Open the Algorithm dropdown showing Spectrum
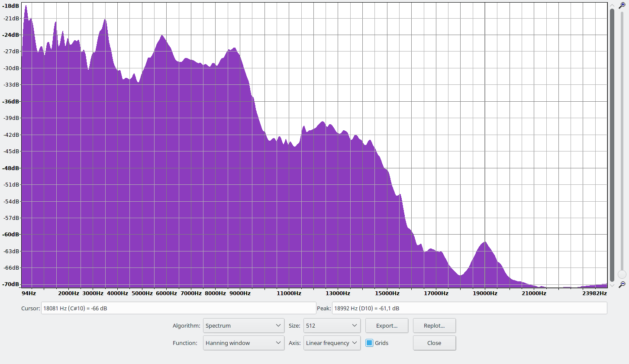 [244, 325]
